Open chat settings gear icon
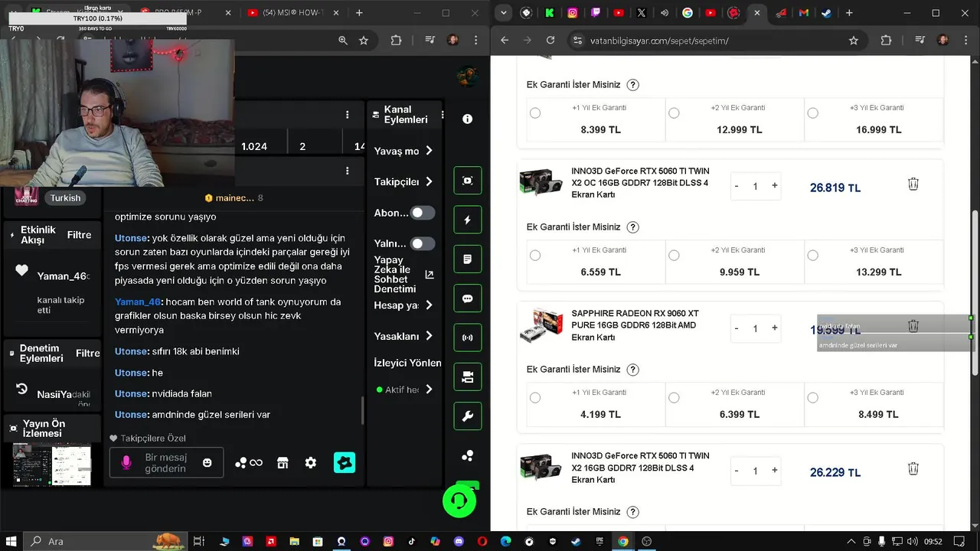 click(311, 463)
